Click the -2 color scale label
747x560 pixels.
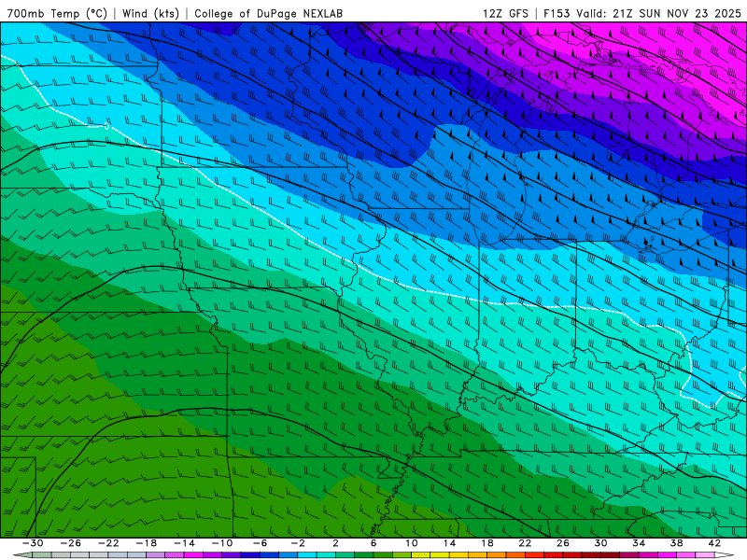[298, 543]
